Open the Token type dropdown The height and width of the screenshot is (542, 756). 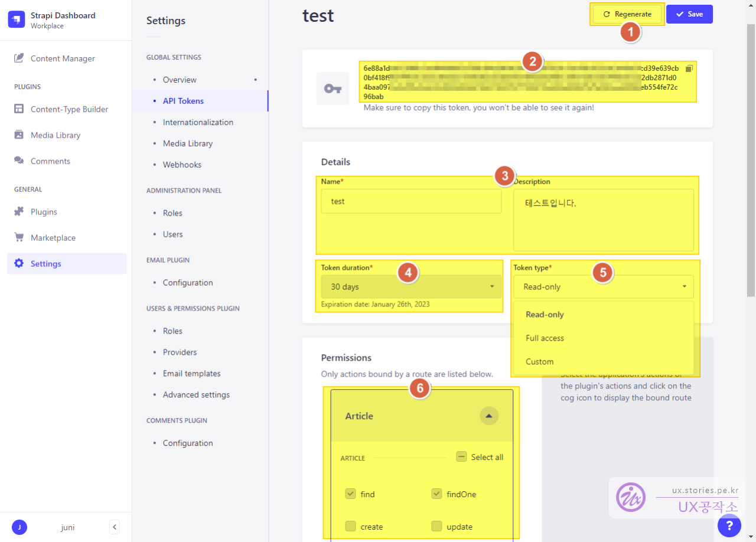tap(604, 287)
